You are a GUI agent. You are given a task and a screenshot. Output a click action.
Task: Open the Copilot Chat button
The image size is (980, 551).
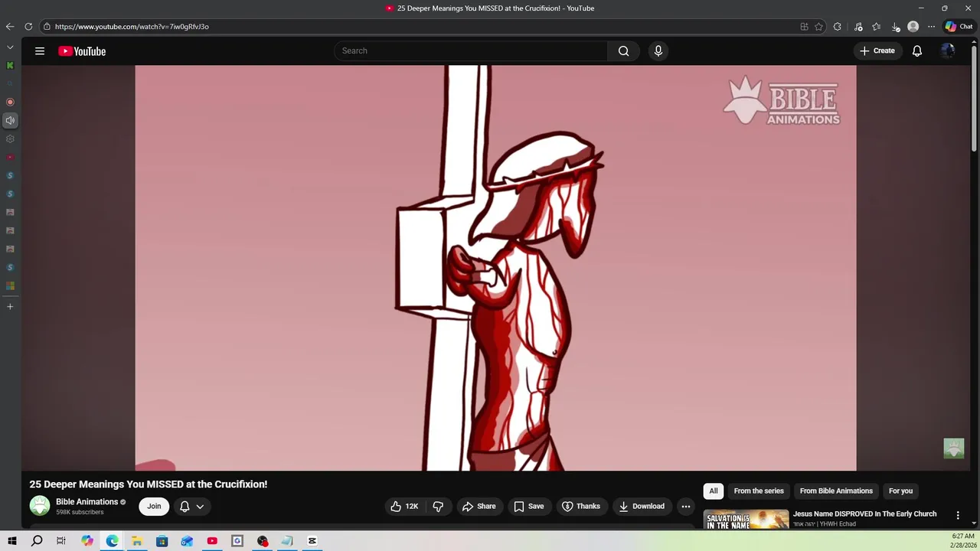(959, 27)
